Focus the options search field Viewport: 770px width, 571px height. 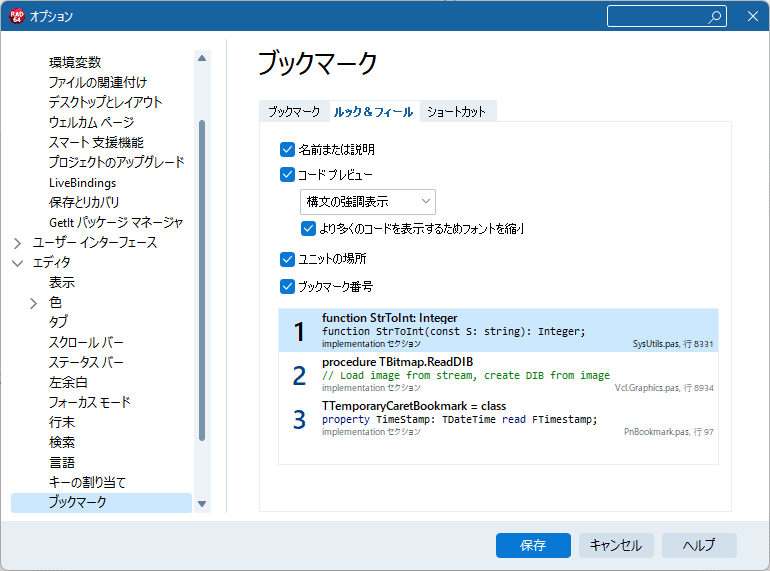click(x=667, y=16)
